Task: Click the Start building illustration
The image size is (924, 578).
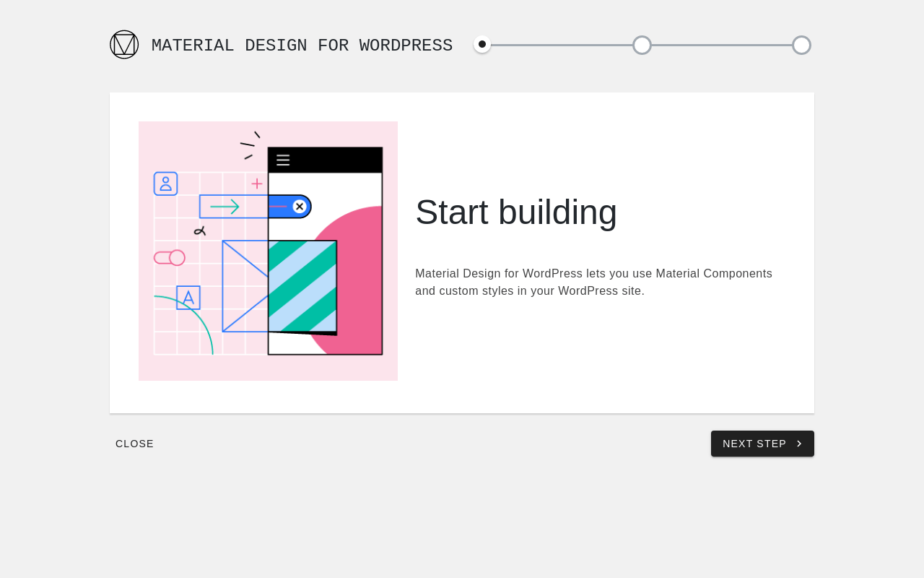Action: 268,251
